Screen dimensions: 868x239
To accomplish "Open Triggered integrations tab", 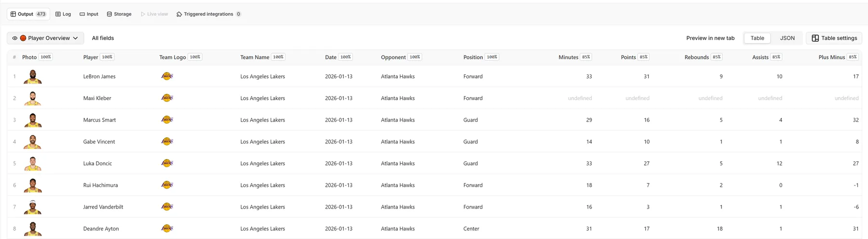I will [209, 14].
